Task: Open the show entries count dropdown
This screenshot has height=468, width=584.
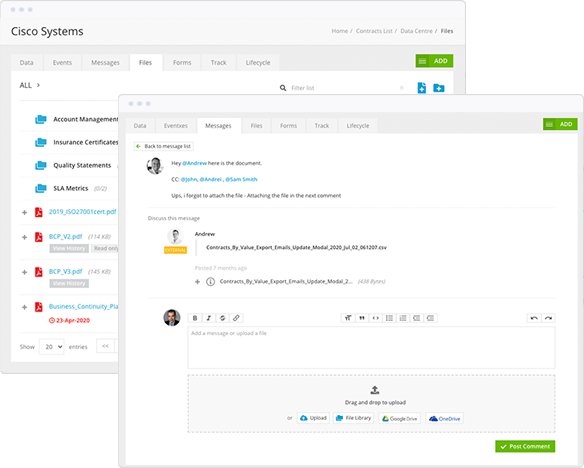Action: coord(52,347)
